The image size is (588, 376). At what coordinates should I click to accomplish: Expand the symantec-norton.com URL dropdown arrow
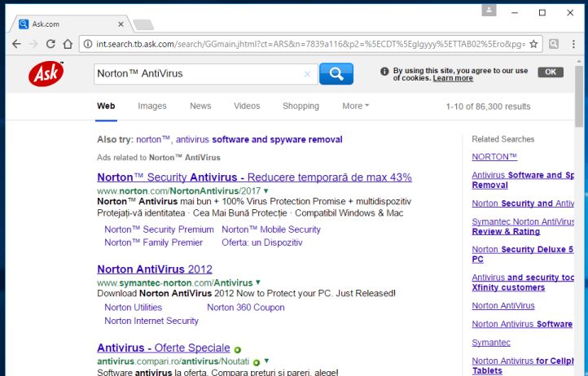coord(258,282)
